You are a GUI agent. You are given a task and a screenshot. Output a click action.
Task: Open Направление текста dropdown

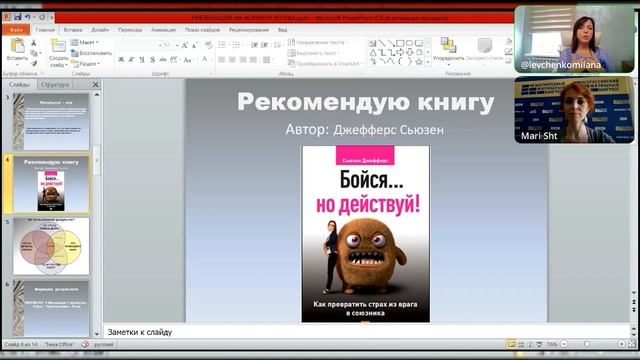318,42
